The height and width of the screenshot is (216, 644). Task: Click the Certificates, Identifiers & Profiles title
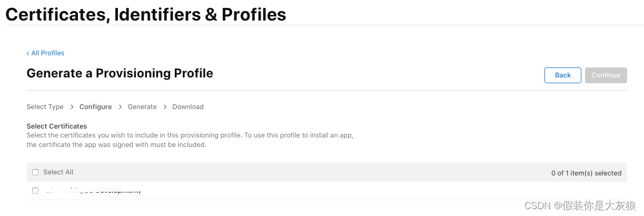(x=146, y=14)
